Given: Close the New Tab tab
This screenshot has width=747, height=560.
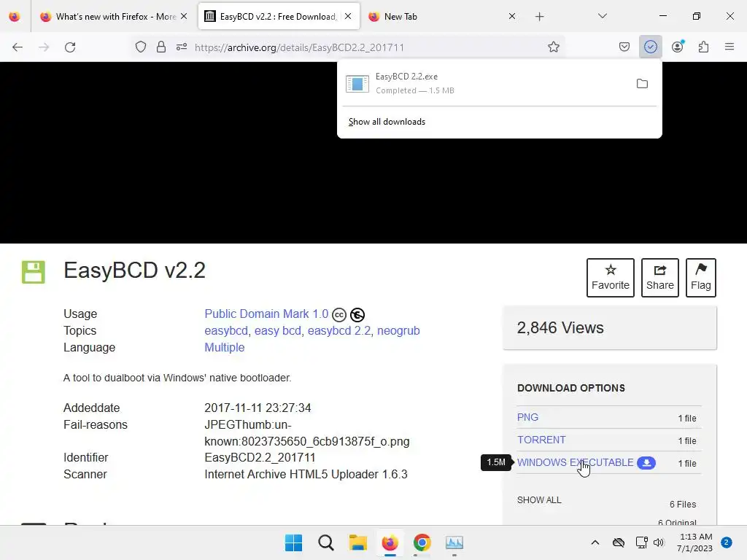Looking at the screenshot, I should point(512,16).
